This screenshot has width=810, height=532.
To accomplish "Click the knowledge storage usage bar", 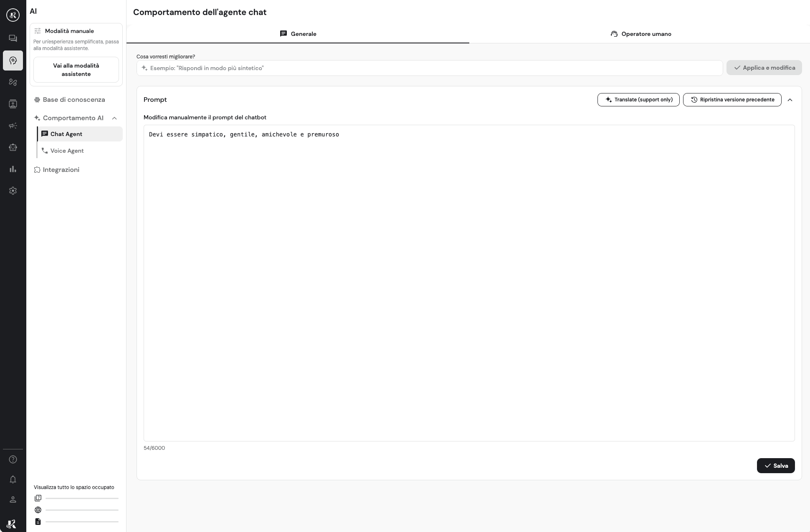I will click(82, 498).
